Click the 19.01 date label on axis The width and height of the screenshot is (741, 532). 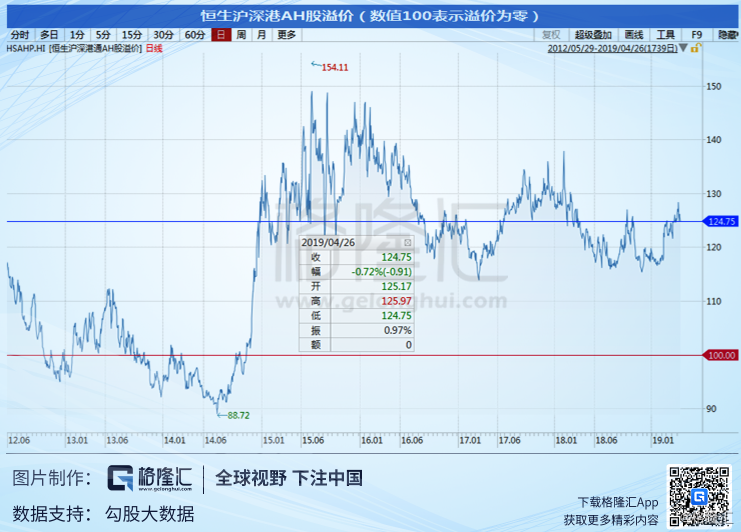click(x=663, y=440)
